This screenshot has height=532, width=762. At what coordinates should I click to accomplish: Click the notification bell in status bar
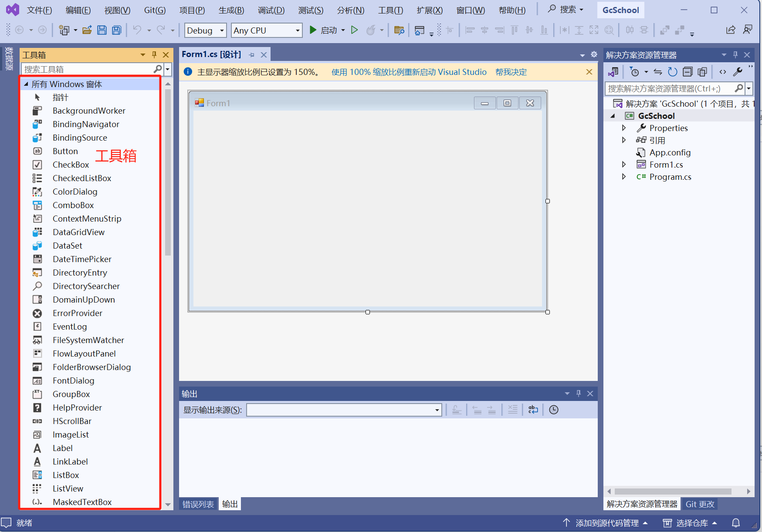735,523
